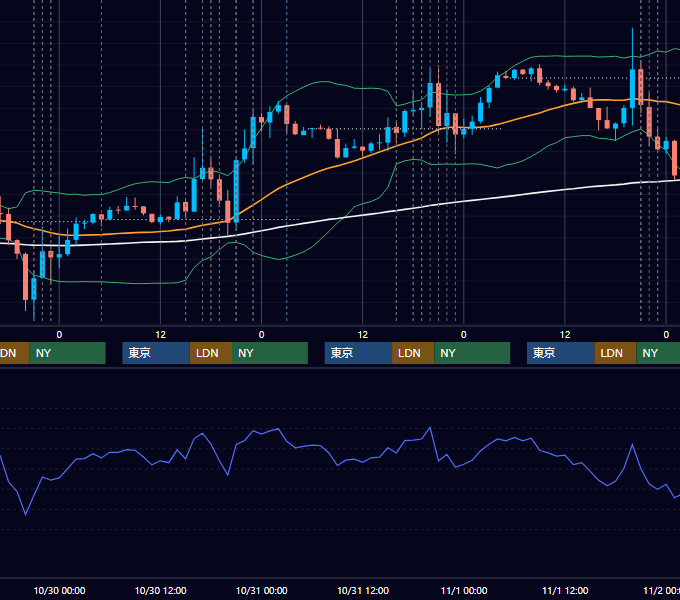Click hour label 12 above 10/31 12:00

tap(363, 335)
